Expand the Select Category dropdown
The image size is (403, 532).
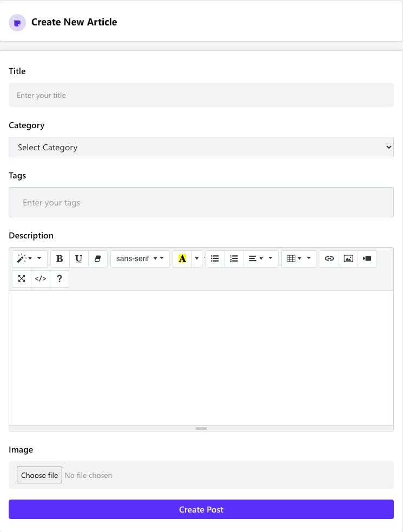coord(201,147)
